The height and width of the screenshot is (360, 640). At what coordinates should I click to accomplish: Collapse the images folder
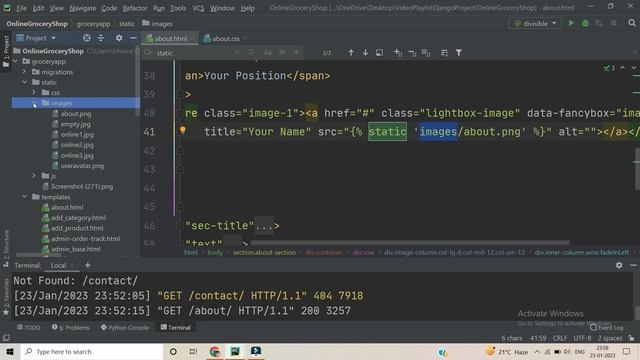coord(34,103)
